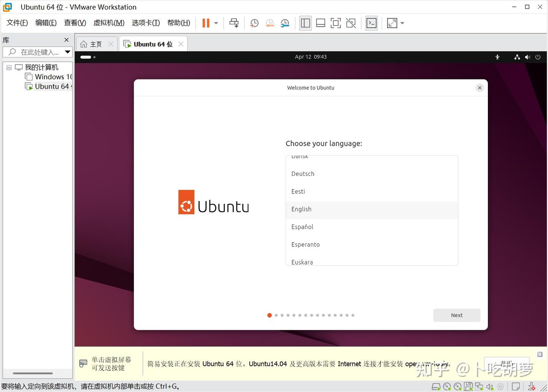
Task: Click the accessibility icon in Ubuntu's top bar
Action: click(497, 57)
